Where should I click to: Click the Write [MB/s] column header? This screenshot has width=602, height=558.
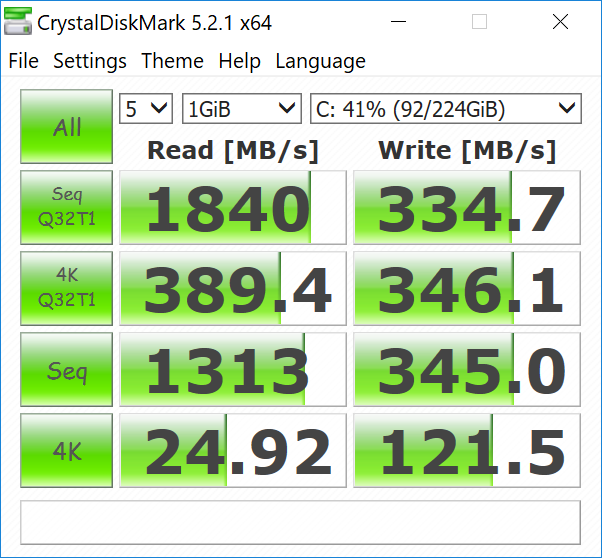pyautogui.click(x=467, y=150)
